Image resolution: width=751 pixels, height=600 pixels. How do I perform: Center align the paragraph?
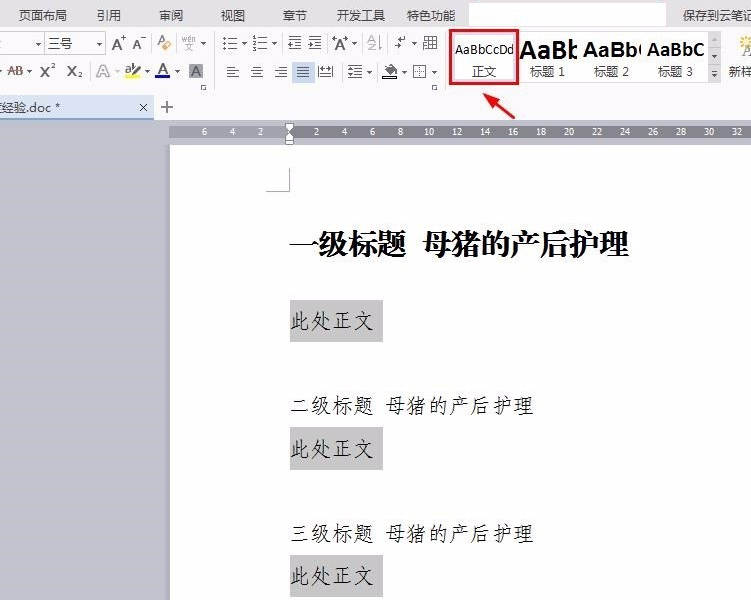point(257,72)
